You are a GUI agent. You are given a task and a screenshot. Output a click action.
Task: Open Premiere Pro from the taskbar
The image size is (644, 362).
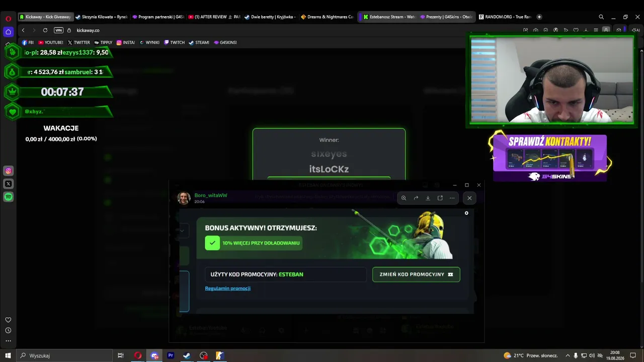click(x=171, y=355)
